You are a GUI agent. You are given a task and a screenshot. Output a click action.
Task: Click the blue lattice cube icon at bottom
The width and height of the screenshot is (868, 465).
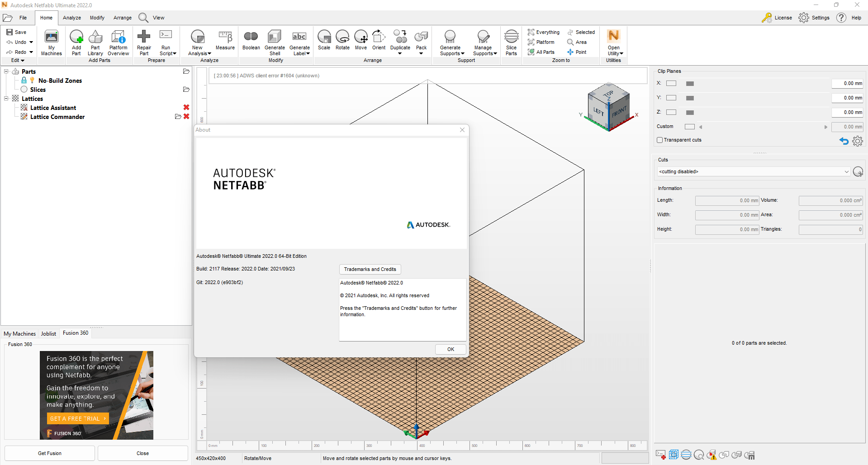674,455
